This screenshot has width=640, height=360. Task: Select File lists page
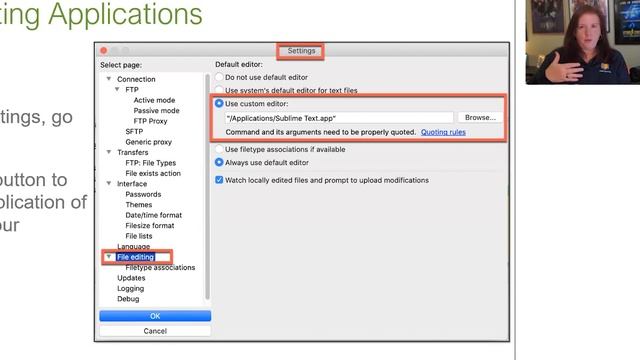139,236
